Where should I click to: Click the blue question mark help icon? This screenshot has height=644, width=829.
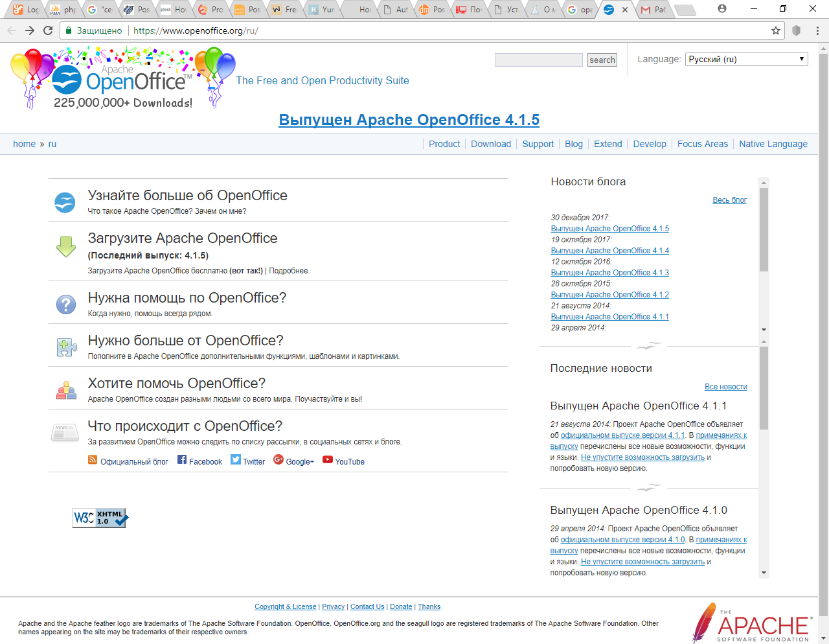[66, 304]
